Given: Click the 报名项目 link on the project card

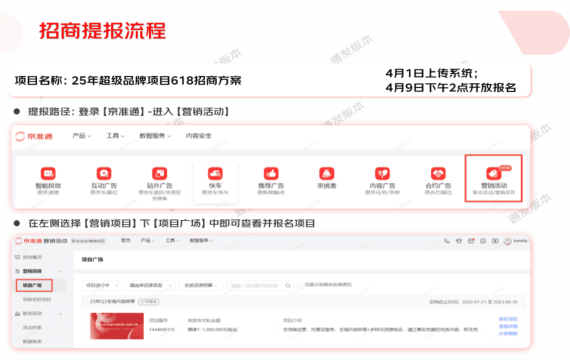Looking at the screenshot, I should [508, 319].
